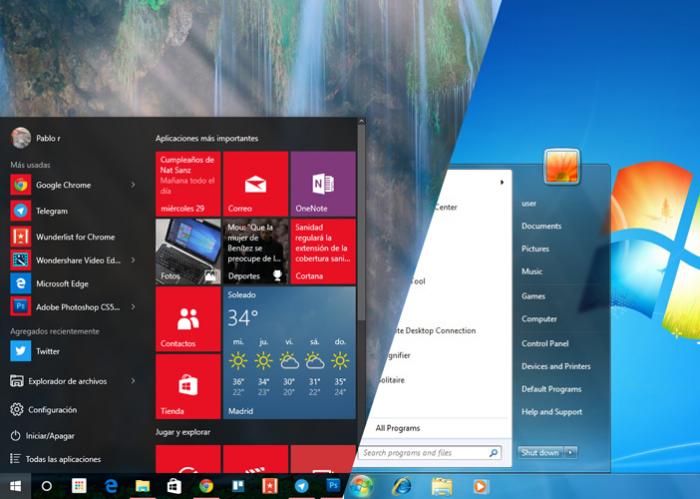Open the OneNote tile
This screenshot has width=700, height=499.
(x=322, y=185)
